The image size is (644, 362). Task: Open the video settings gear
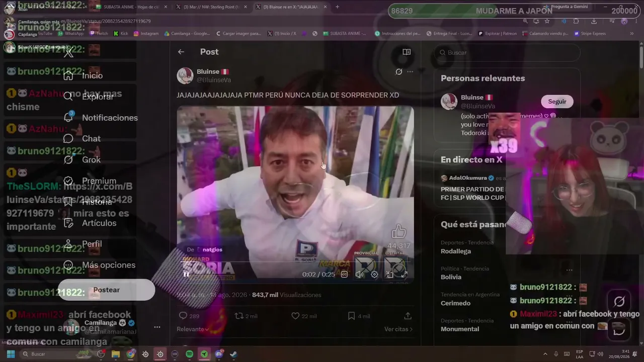374,275
